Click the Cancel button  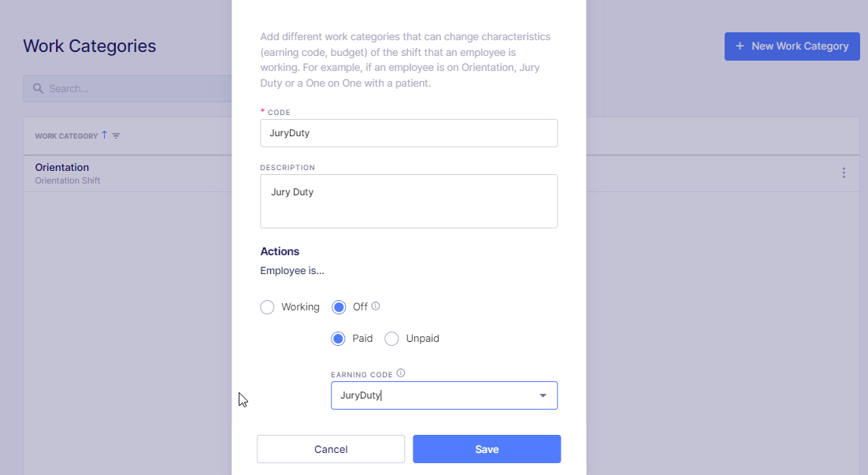(x=330, y=448)
